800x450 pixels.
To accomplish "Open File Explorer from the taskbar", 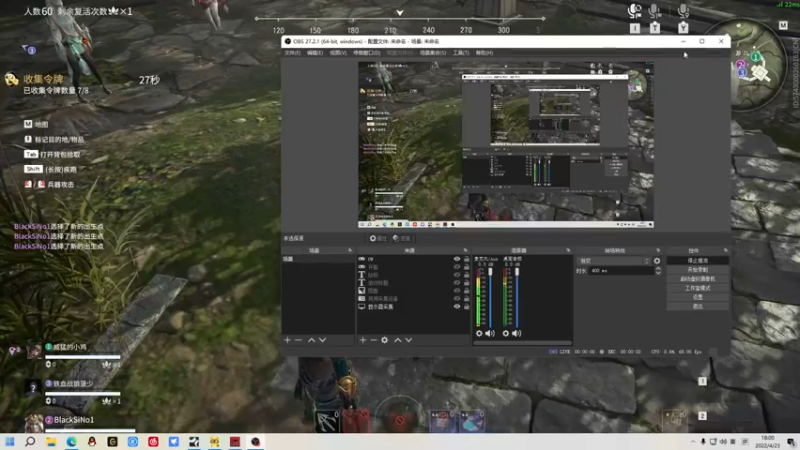I will point(51,441).
